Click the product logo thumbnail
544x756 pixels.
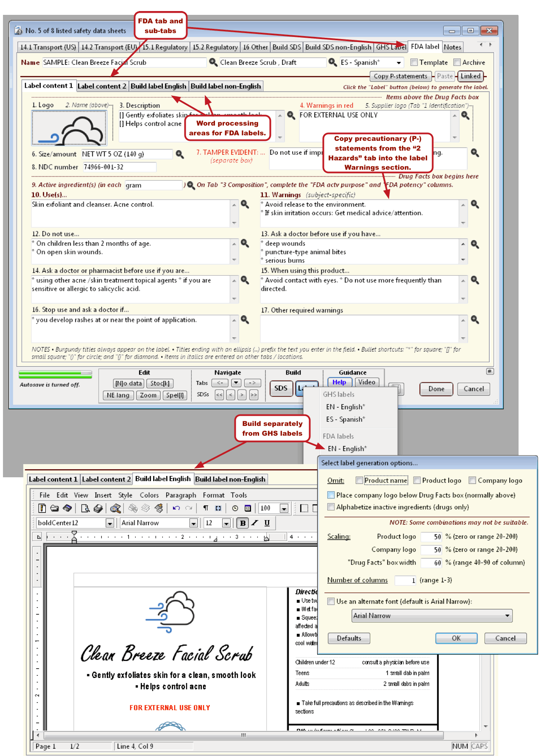click(x=69, y=128)
